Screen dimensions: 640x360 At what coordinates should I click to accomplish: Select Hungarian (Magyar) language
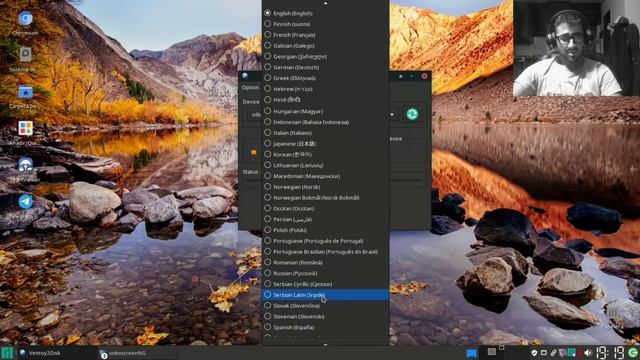coord(325,111)
